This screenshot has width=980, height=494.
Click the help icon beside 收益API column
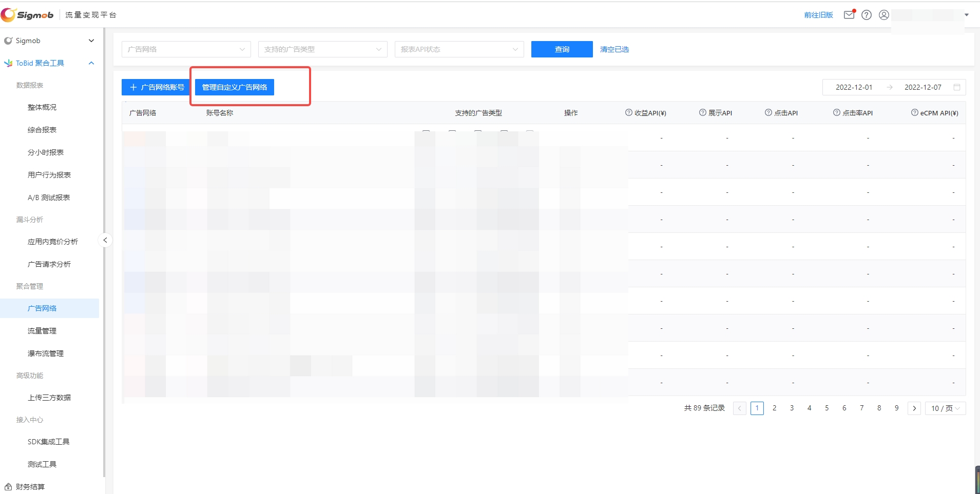(628, 113)
